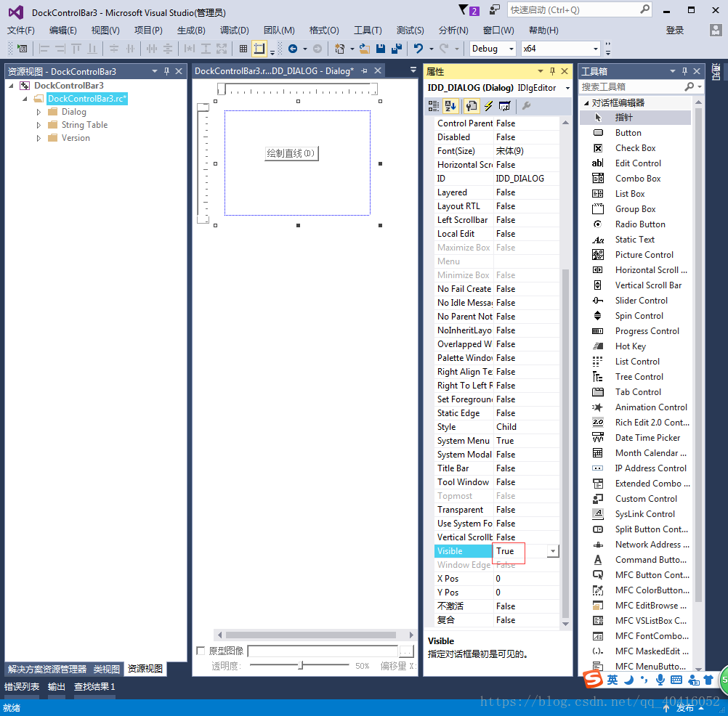Open the 错误列表 panel tab
Image resolution: width=728 pixels, height=716 pixels.
point(22,686)
